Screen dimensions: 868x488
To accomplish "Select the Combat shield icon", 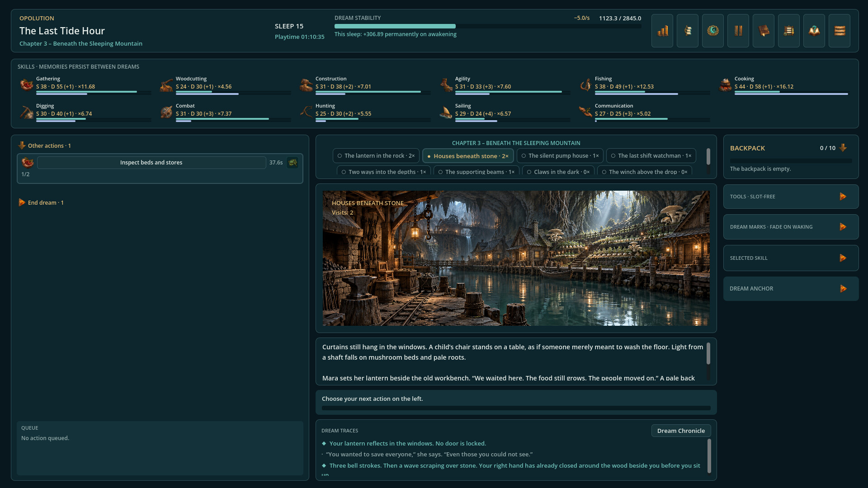I will (x=166, y=112).
